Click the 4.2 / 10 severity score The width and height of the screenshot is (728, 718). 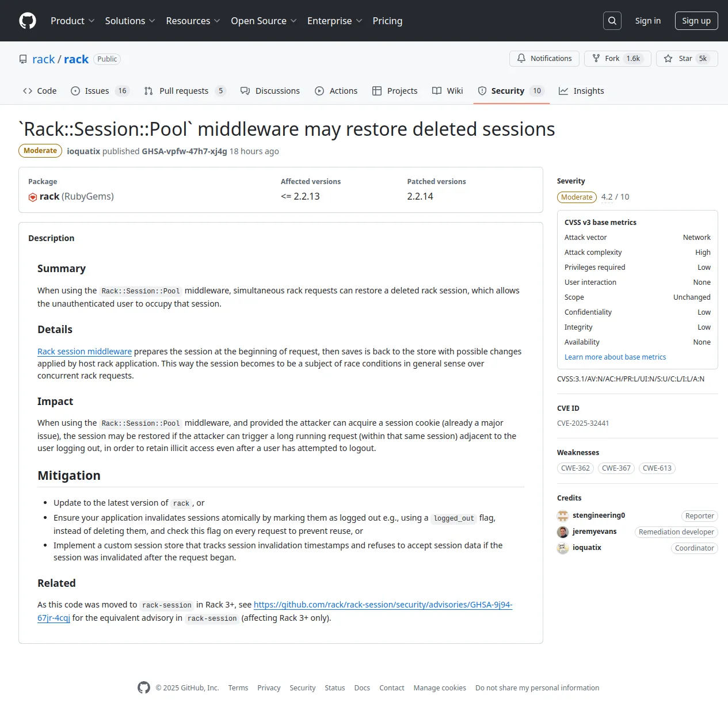pos(615,197)
